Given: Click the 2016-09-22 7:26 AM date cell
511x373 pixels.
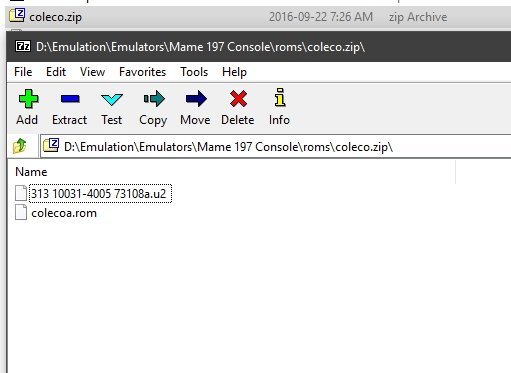Looking at the screenshot, I should tap(321, 17).
